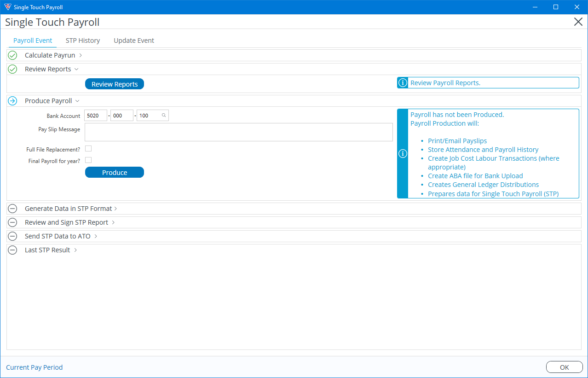Click inside the Pay Slip Message box
The height and width of the screenshot is (378, 588).
pyautogui.click(x=238, y=132)
